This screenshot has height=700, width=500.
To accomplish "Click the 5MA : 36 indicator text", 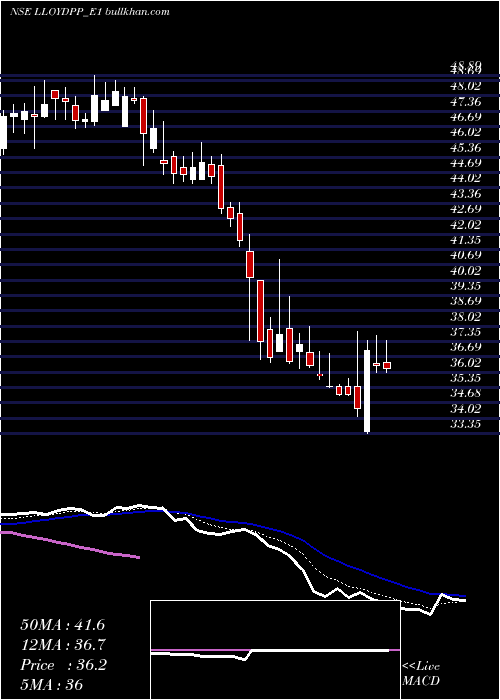I will coord(52,684).
